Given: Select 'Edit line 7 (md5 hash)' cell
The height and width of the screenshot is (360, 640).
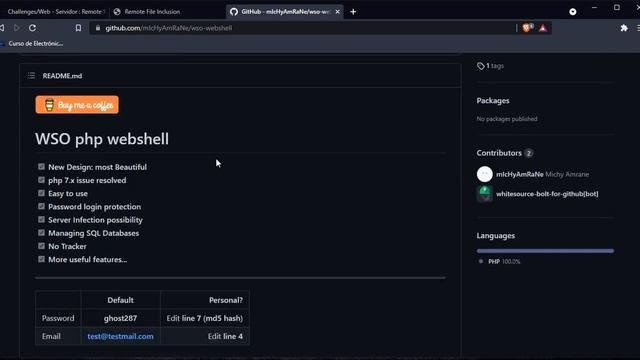Looking at the screenshot, I should coord(204,318).
